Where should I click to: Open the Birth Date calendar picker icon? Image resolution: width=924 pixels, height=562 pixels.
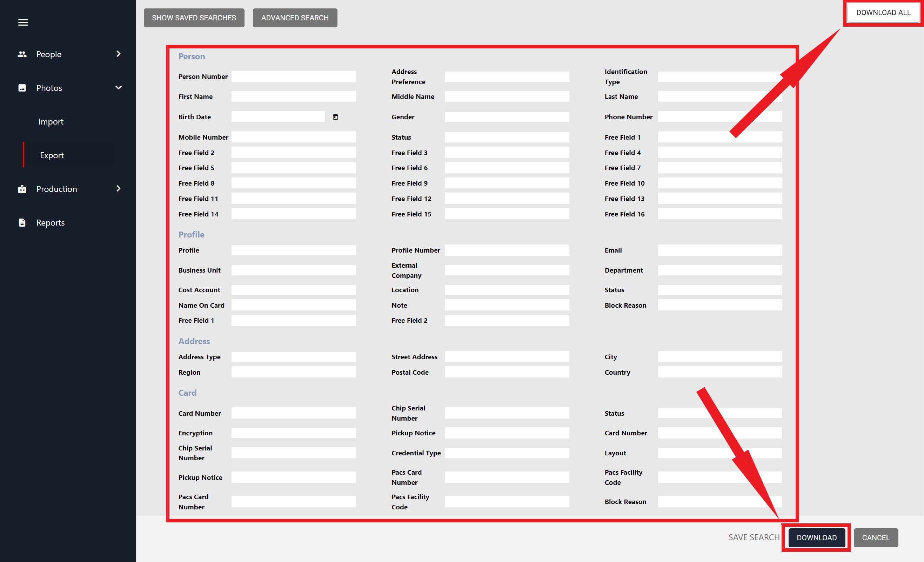[335, 117]
